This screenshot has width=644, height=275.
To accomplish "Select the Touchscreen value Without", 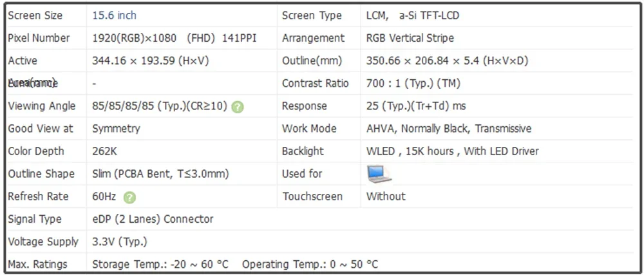I will pos(386,196).
